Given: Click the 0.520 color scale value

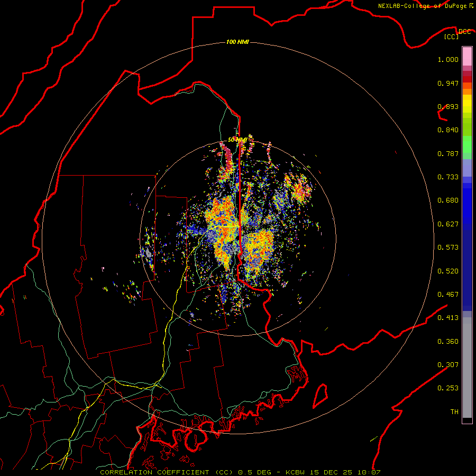Looking at the screenshot, I should (448, 271).
